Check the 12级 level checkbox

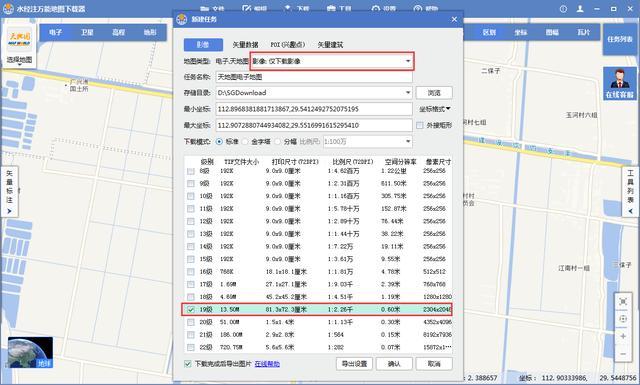191,221
